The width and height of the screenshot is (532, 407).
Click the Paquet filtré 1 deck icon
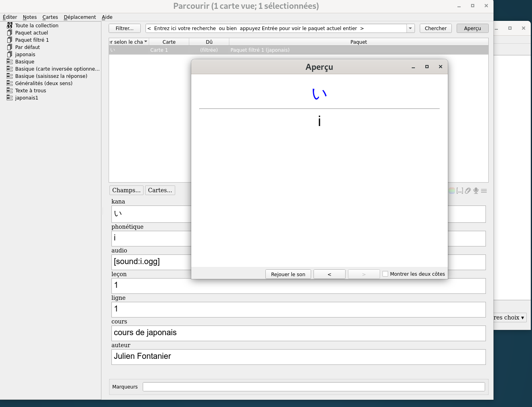(10, 40)
